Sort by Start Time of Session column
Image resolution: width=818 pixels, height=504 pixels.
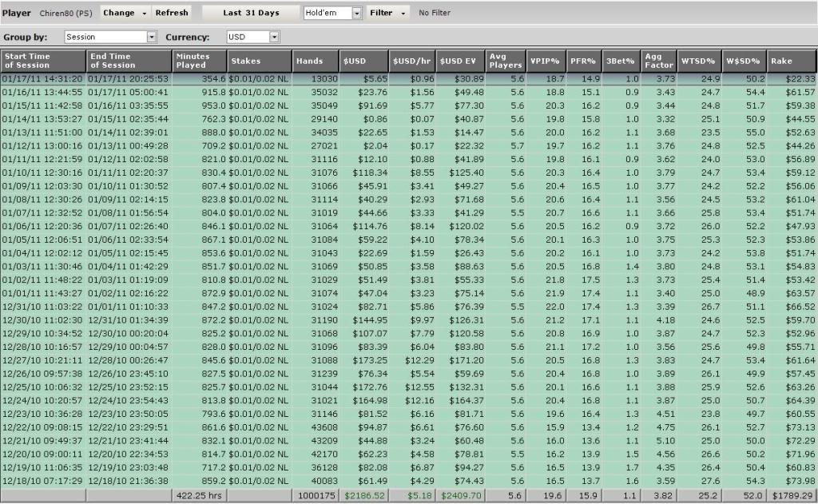point(43,61)
